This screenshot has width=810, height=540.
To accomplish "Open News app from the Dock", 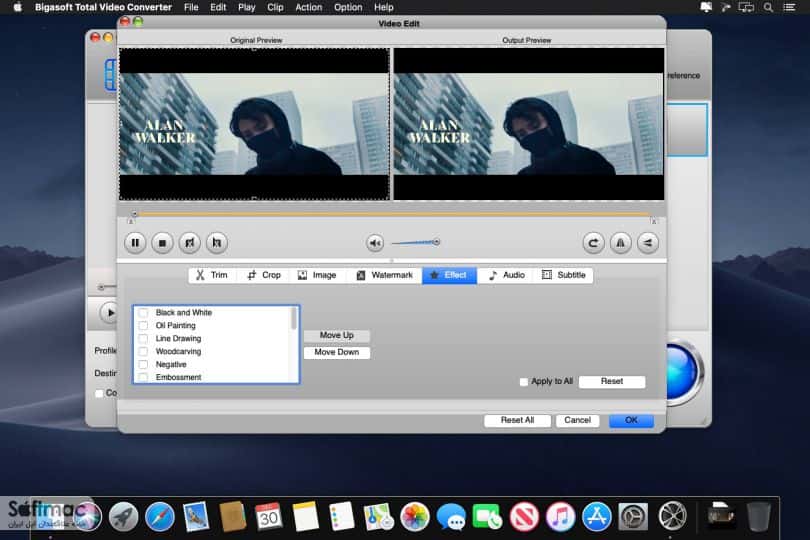I will (524, 516).
